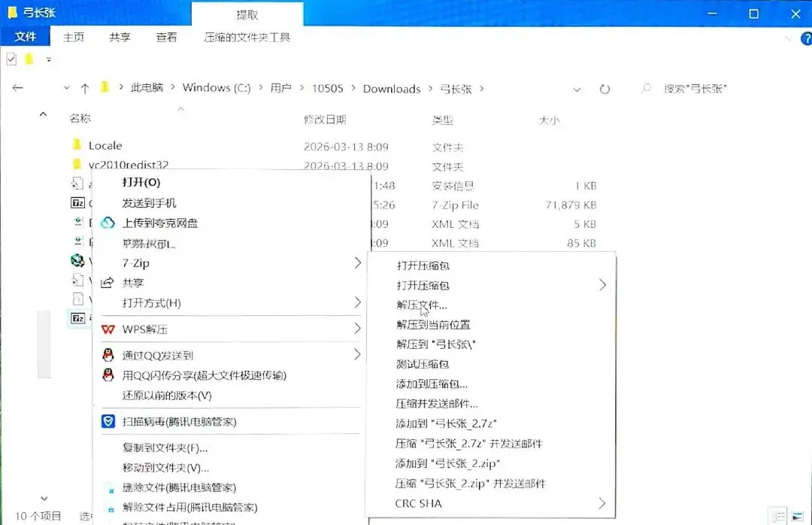Click the file icon on the 安装信息 row

(77, 184)
